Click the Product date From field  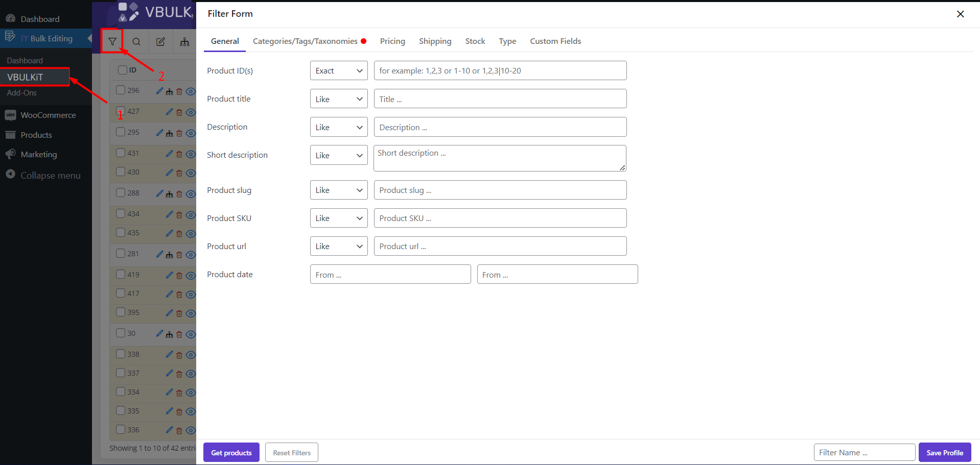[x=390, y=274]
